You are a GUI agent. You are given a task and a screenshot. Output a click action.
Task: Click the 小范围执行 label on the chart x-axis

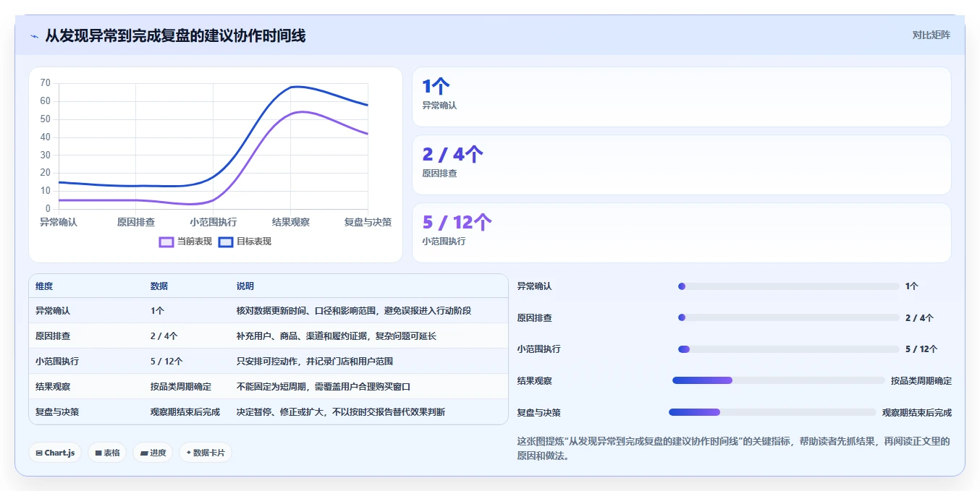click(x=214, y=222)
